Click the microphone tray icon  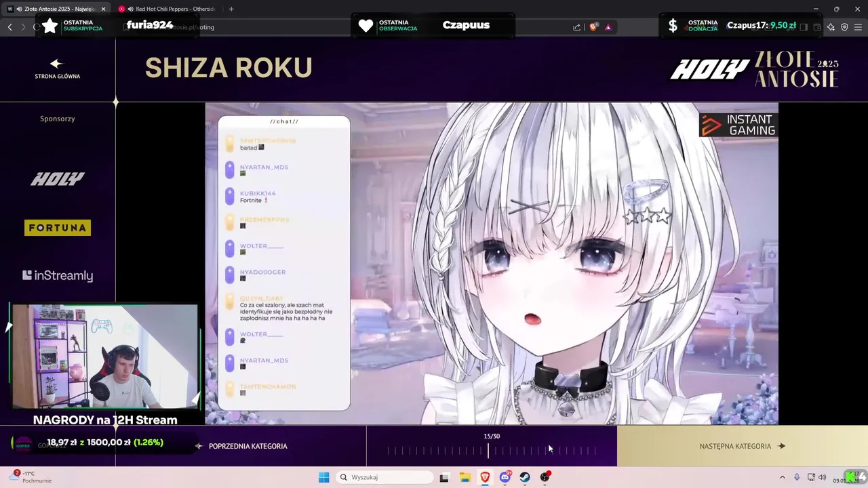797,477
